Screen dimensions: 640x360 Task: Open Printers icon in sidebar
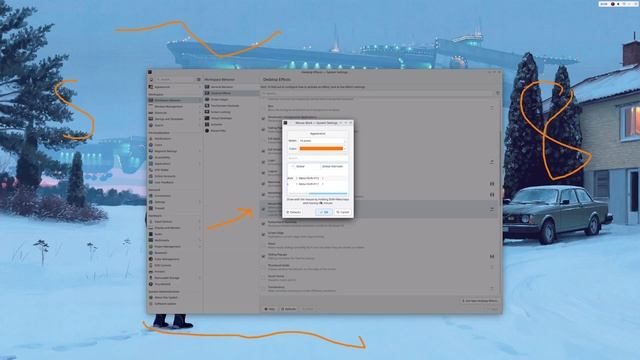click(x=151, y=271)
